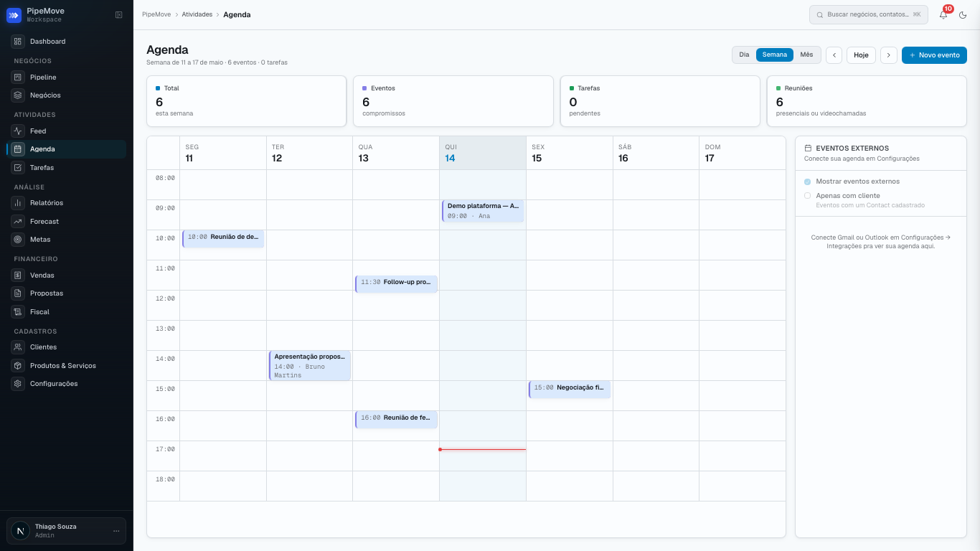Open Tarefas menu item
The height and width of the screenshot is (551, 980).
pyautogui.click(x=67, y=168)
